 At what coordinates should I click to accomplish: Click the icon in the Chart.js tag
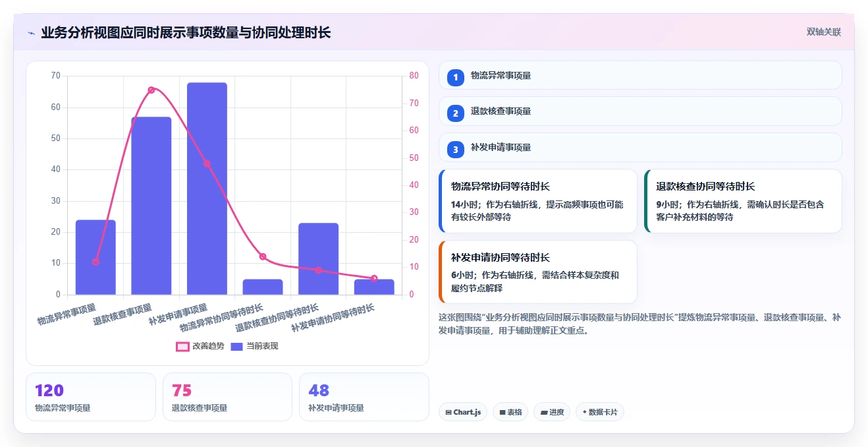(448, 412)
